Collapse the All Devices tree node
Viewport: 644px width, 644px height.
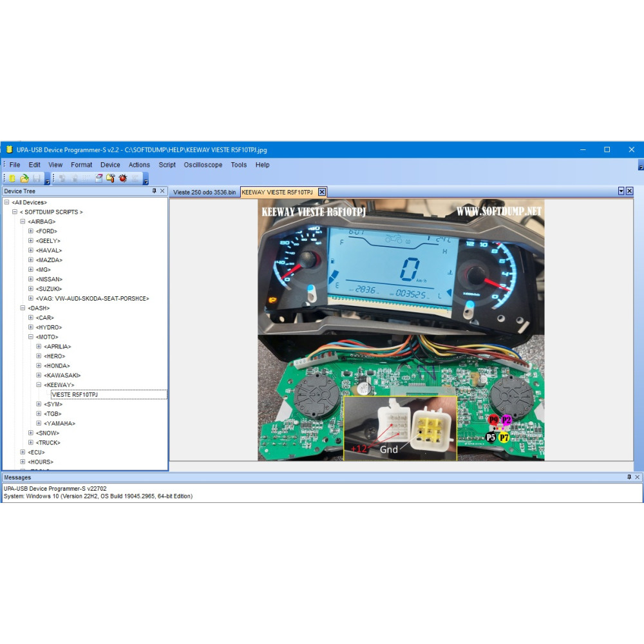[6, 202]
